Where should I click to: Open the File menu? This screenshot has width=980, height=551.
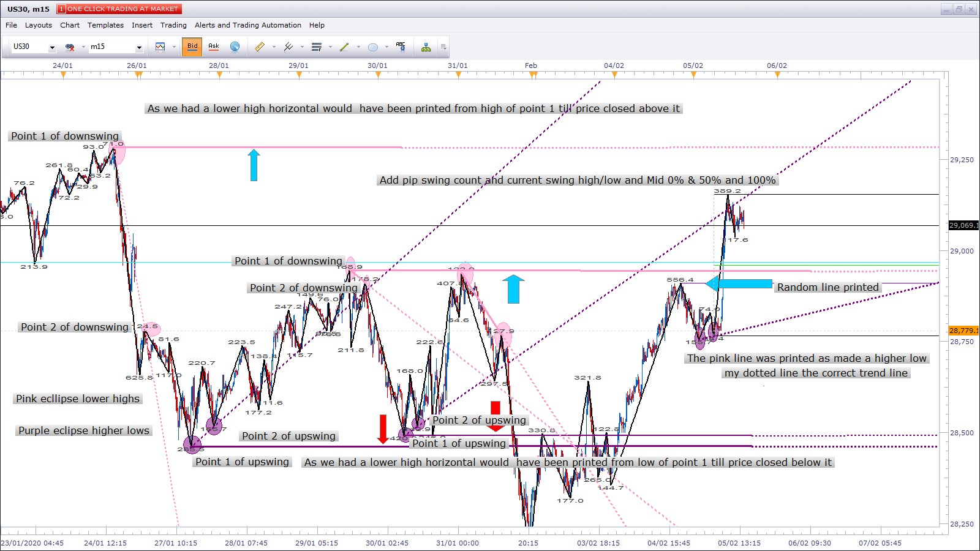click(x=11, y=25)
